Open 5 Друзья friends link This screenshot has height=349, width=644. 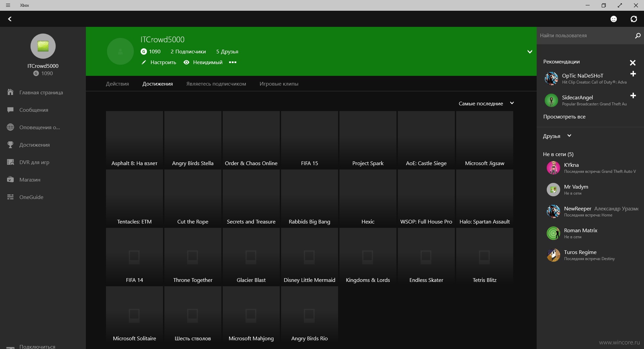click(227, 51)
